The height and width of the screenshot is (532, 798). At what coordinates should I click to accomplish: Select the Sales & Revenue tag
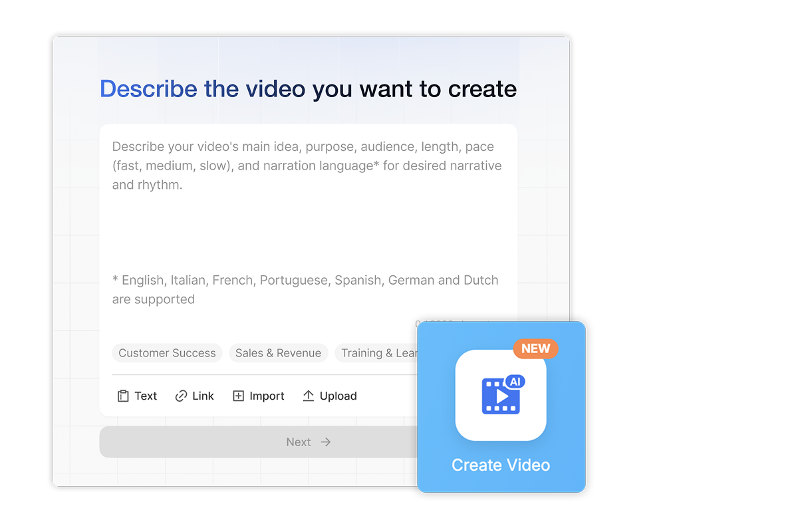279,353
